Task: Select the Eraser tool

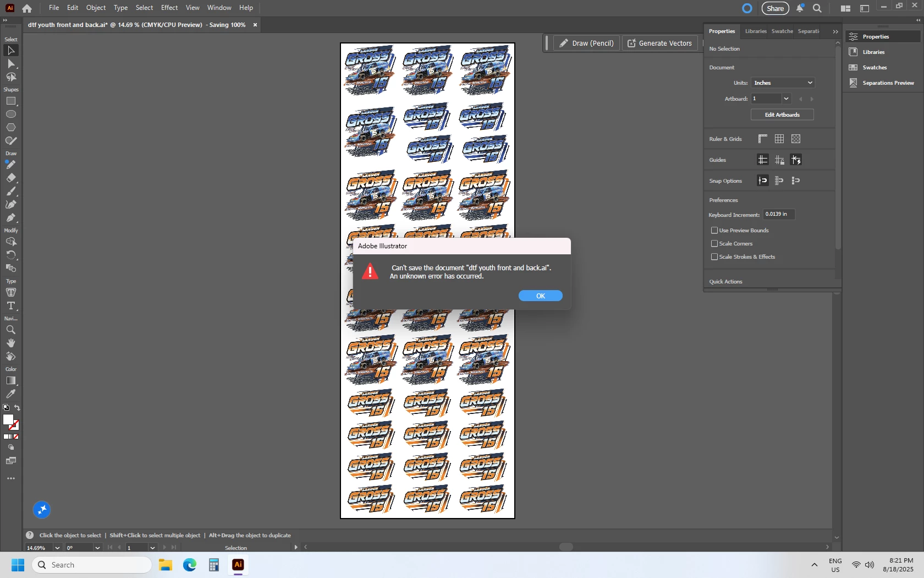Action: click(11, 178)
